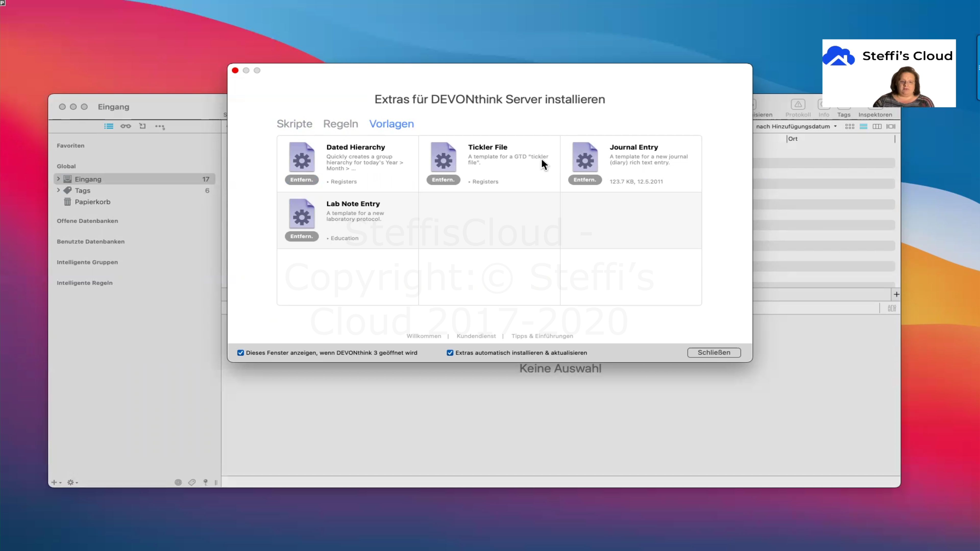
Task: Click the Schließen button
Action: pos(714,353)
